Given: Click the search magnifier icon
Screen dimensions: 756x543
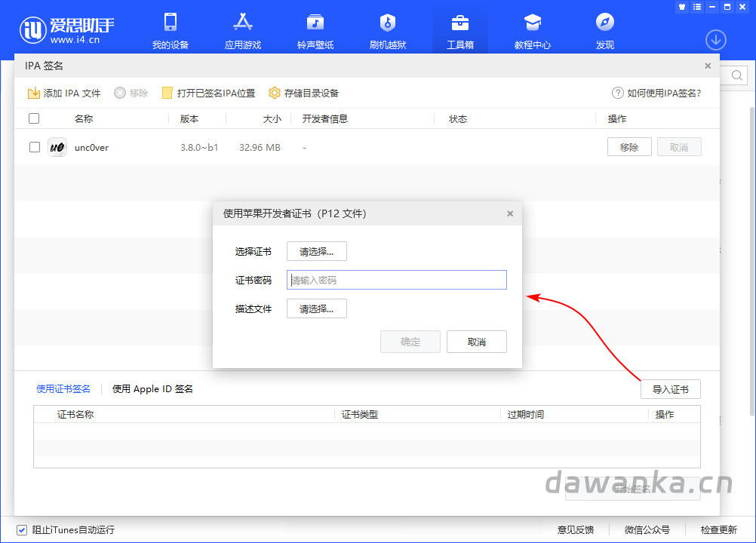Looking at the screenshot, I should 736,75.
